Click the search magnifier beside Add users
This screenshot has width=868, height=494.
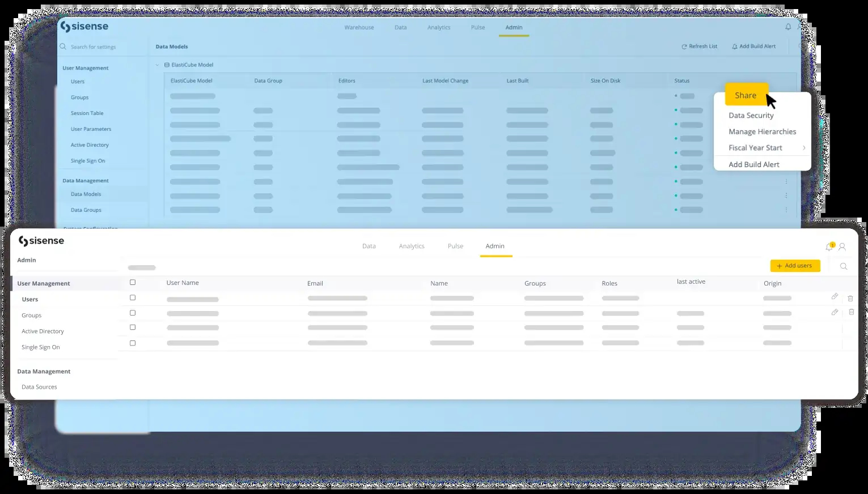click(x=844, y=266)
